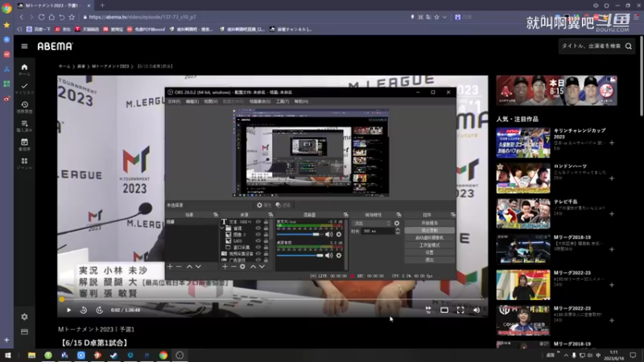Open the 编辑(E) menu in OBS

[192, 101]
